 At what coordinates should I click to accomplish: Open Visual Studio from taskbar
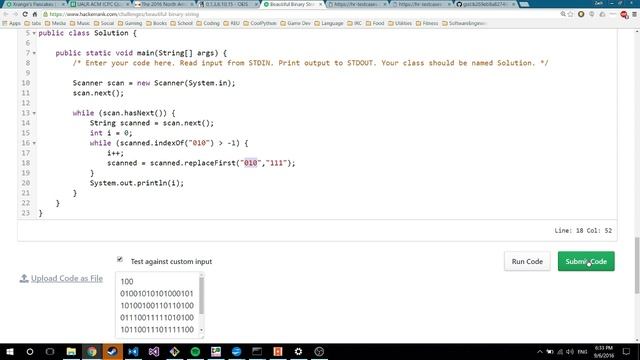[x=154, y=351]
